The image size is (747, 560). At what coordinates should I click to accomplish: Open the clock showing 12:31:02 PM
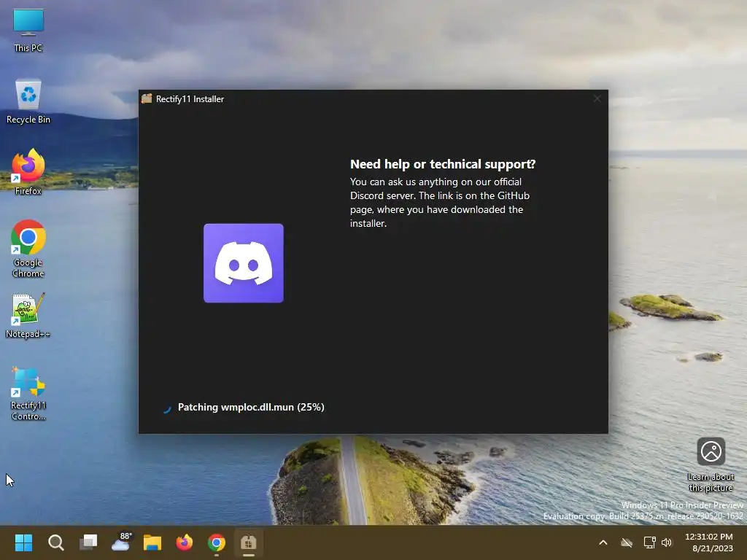tap(709, 542)
